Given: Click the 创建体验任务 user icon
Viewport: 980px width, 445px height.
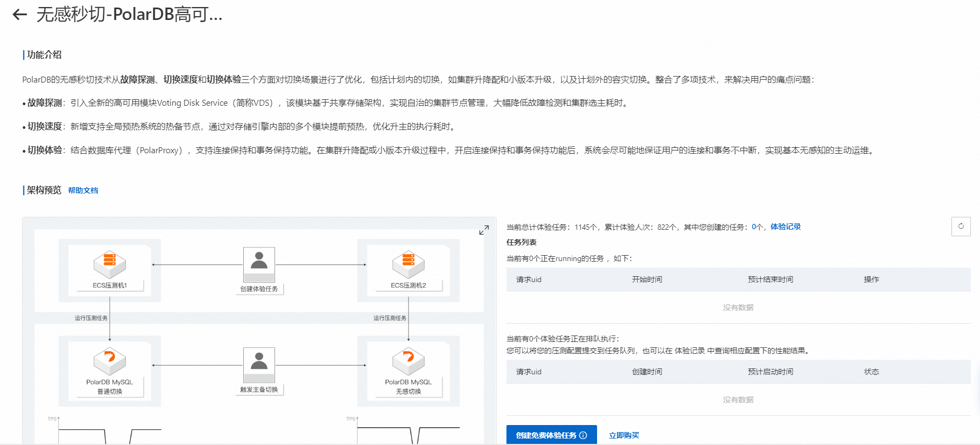Looking at the screenshot, I should click(x=259, y=264).
